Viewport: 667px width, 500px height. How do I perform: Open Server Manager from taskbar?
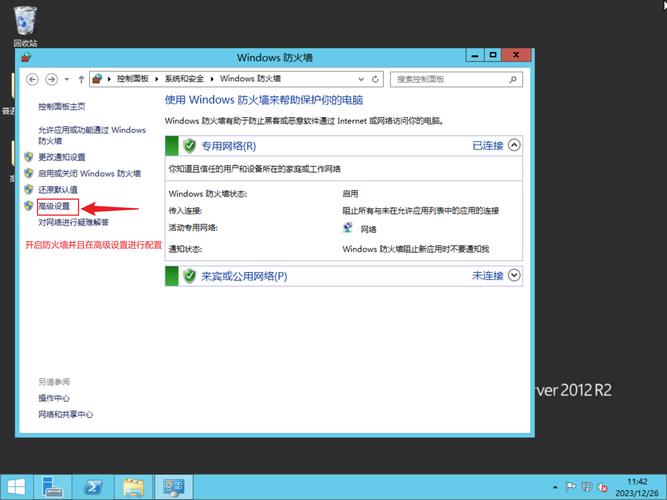53,487
